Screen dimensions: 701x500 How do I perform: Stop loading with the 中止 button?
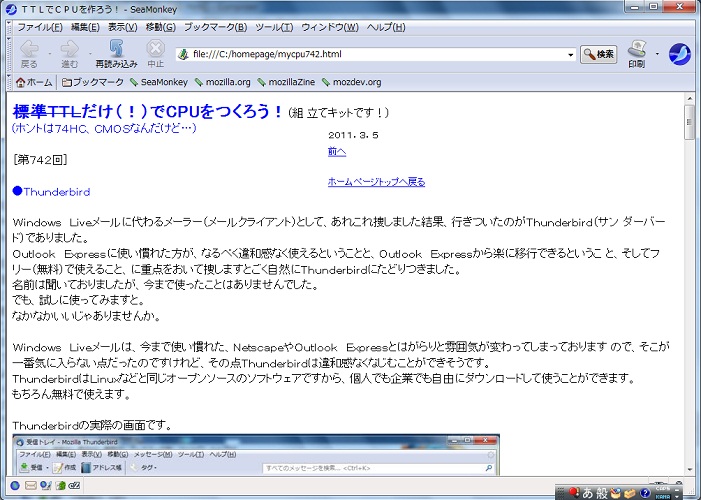156,54
